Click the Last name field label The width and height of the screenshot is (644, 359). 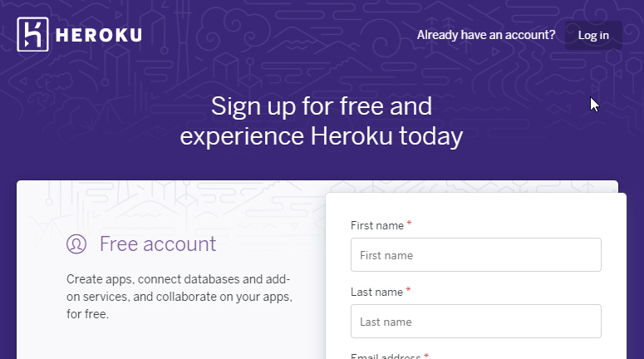(376, 292)
